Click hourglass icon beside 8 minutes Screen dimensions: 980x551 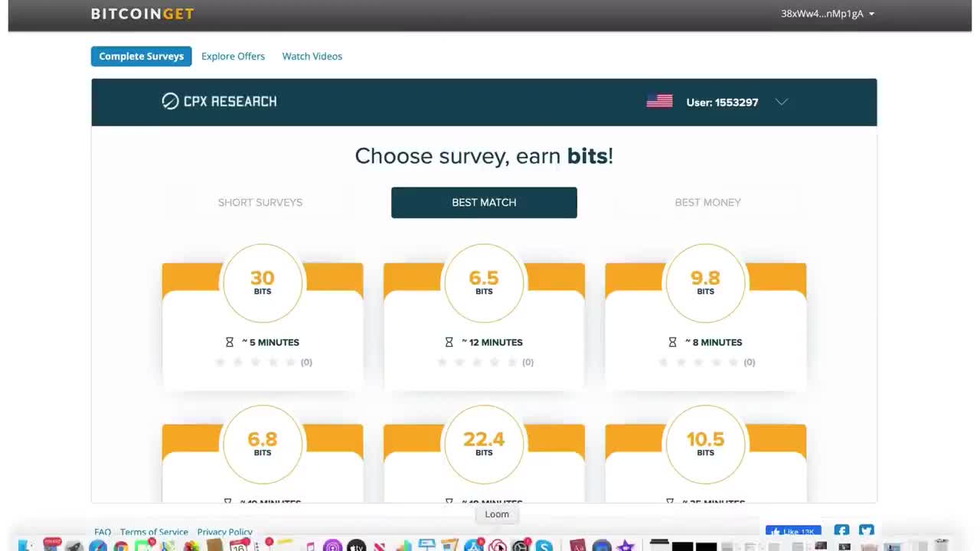click(x=672, y=342)
